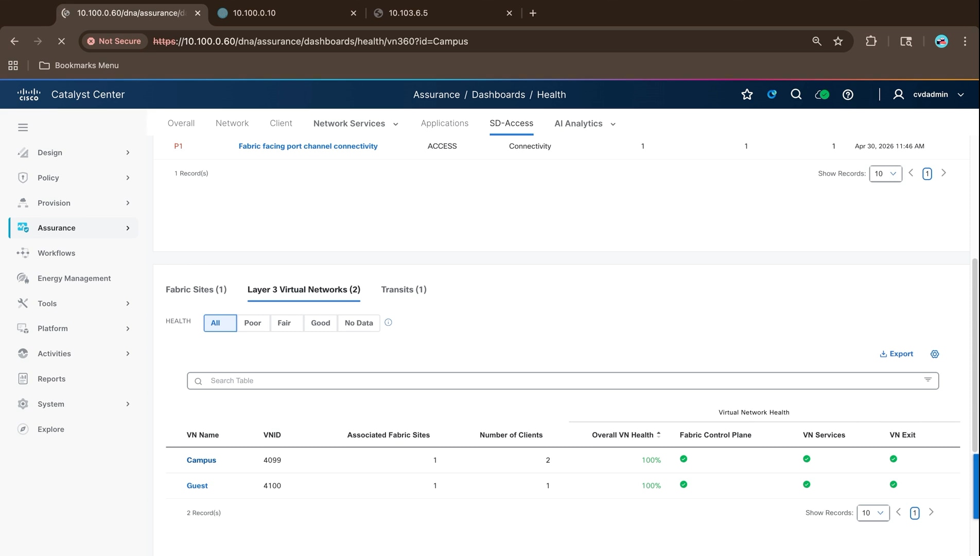Select the Workflows sidebar icon

[x=23, y=253]
